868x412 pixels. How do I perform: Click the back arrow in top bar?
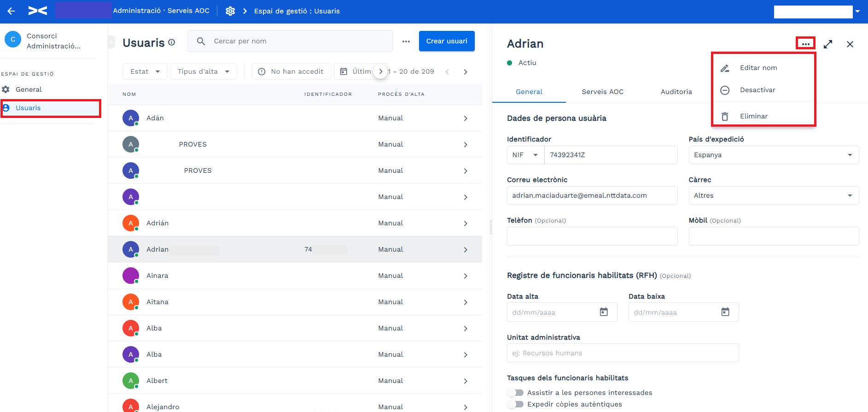12,11
